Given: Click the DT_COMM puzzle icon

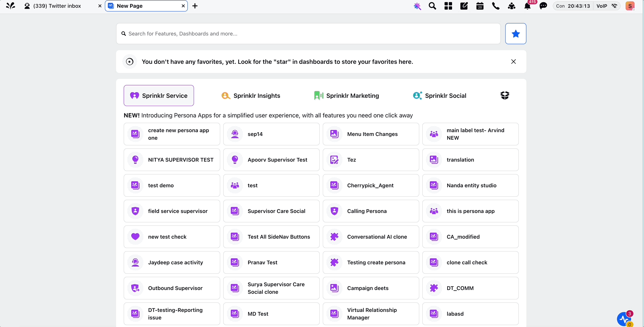Looking at the screenshot, I should click(x=434, y=288).
